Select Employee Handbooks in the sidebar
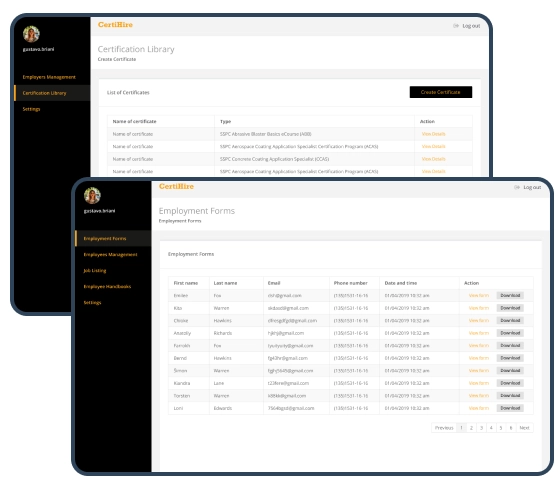 coord(107,286)
